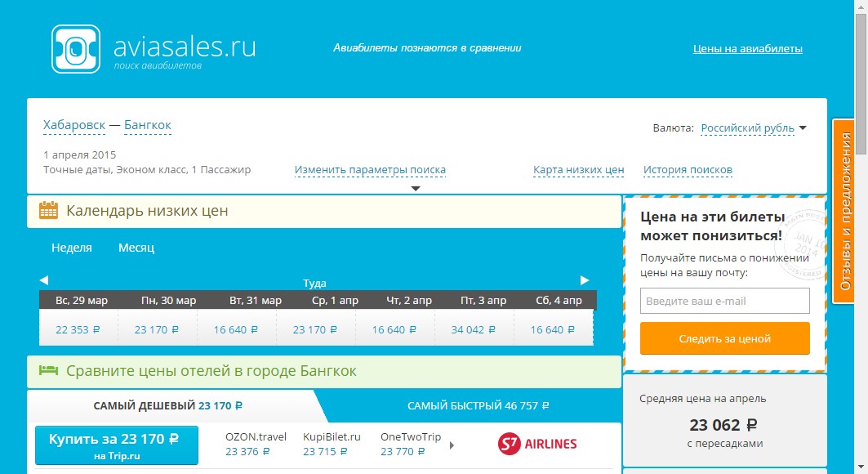Show next week with the right arrow
Viewport: 868px width, 474px height.
click(x=585, y=280)
